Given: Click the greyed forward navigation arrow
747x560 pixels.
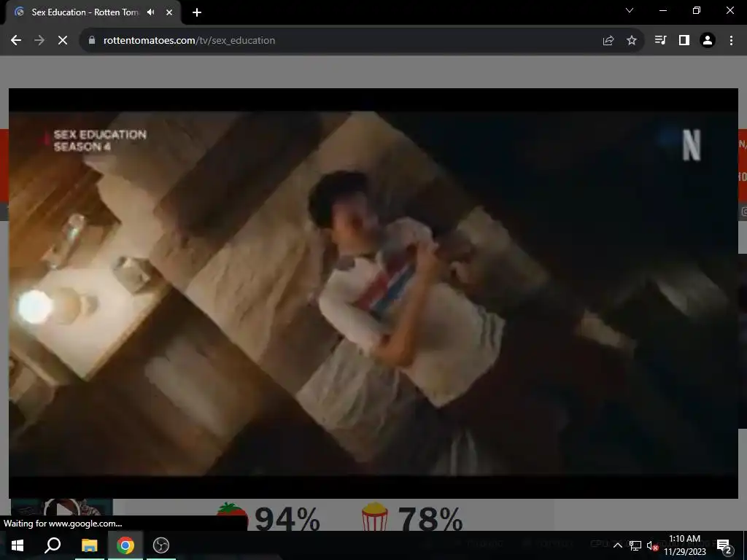Looking at the screenshot, I should (39, 41).
